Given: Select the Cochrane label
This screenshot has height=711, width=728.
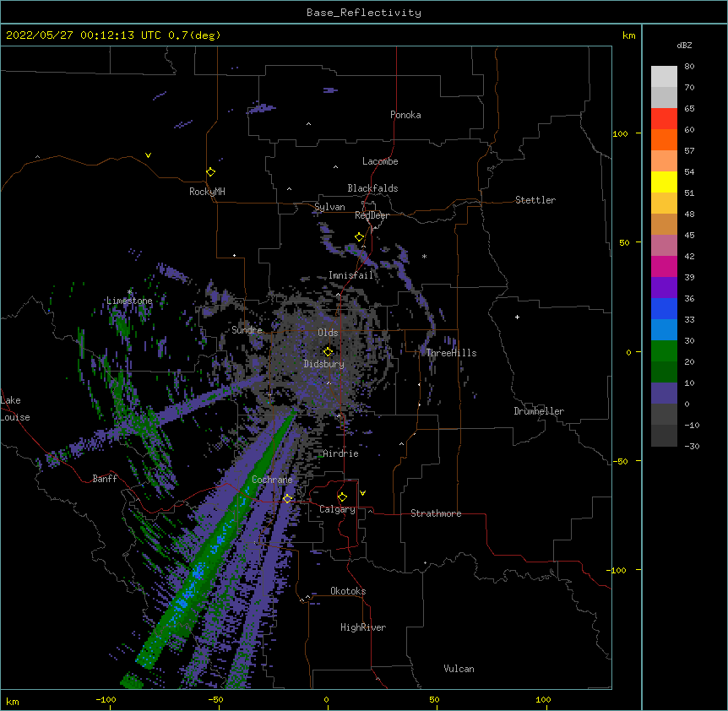Looking at the screenshot, I should pyautogui.click(x=272, y=480).
